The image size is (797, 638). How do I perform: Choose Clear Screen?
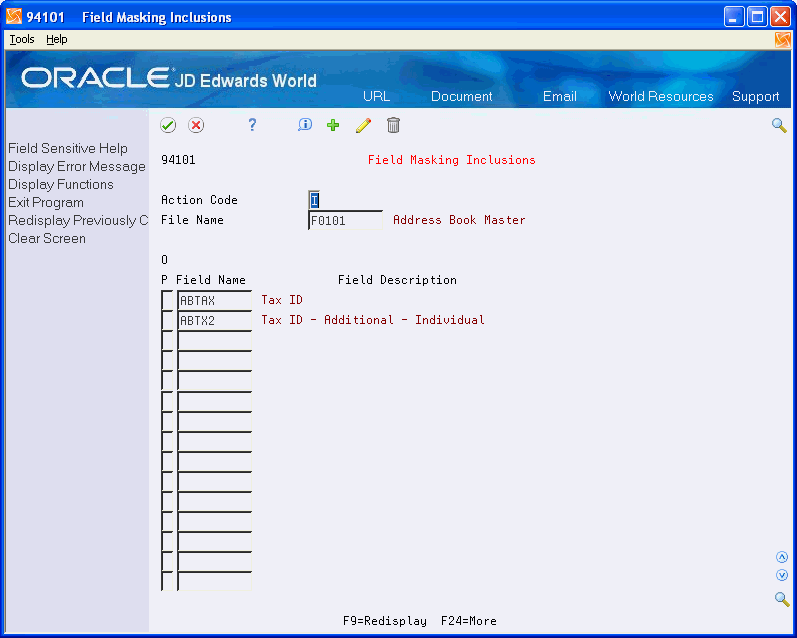pyautogui.click(x=47, y=238)
